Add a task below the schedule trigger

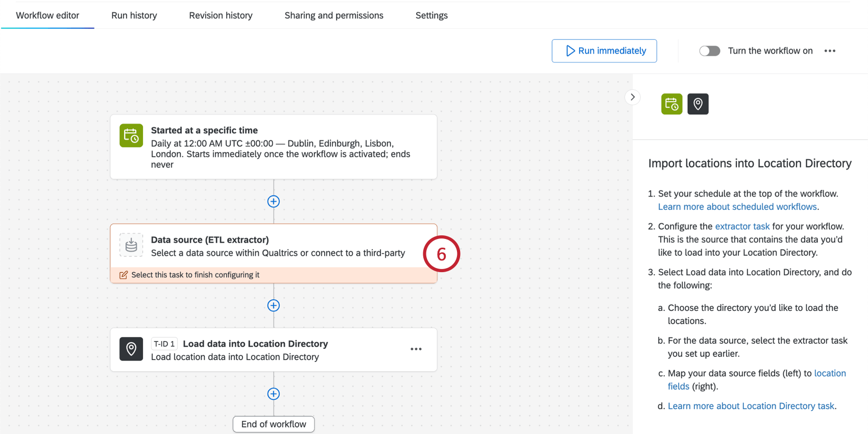[274, 202]
